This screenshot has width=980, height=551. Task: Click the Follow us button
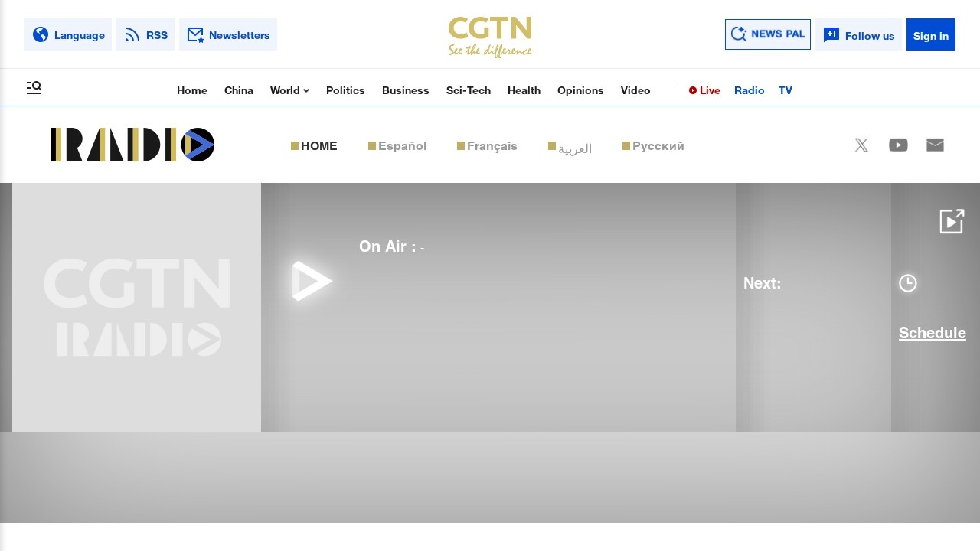(858, 34)
